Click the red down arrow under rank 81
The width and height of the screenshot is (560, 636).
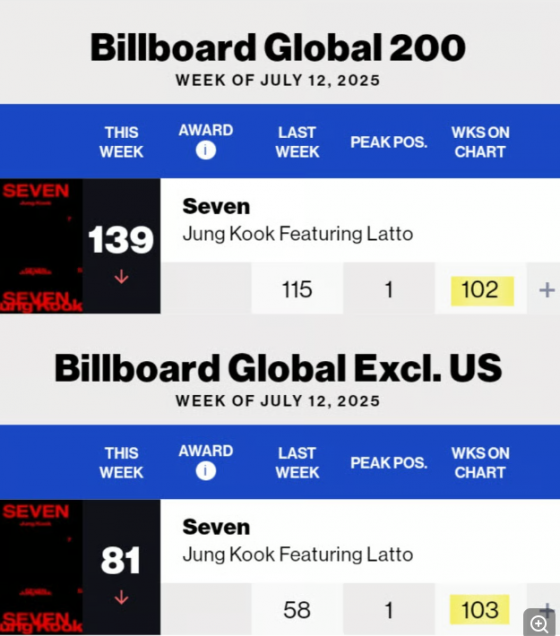tap(121, 597)
